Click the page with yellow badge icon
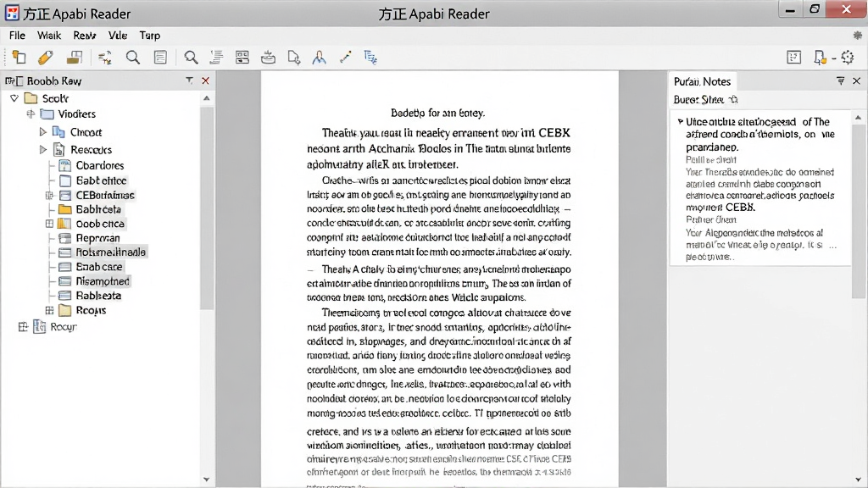 point(820,58)
